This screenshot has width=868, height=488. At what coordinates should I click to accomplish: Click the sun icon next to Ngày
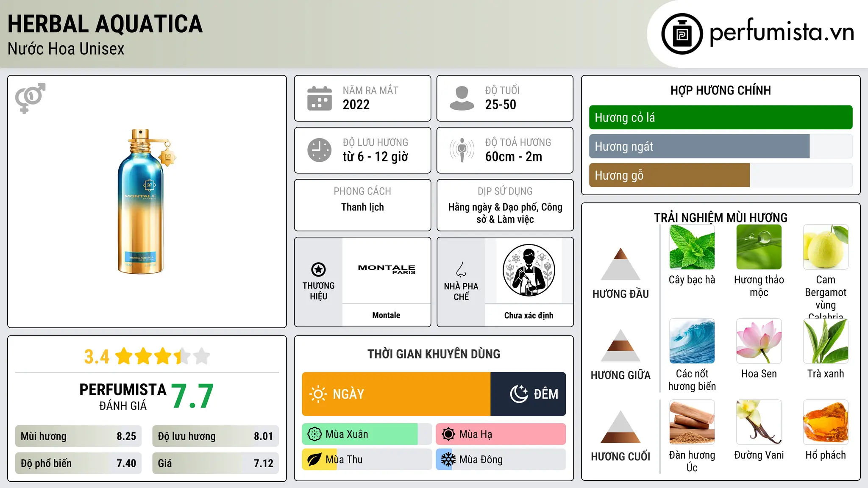[x=318, y=394]
